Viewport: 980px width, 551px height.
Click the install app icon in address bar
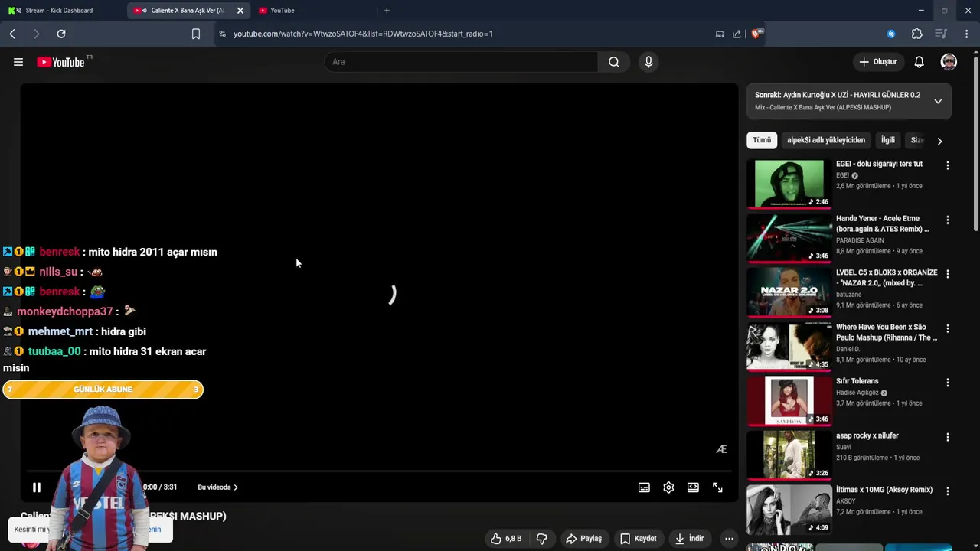[720, 34]
